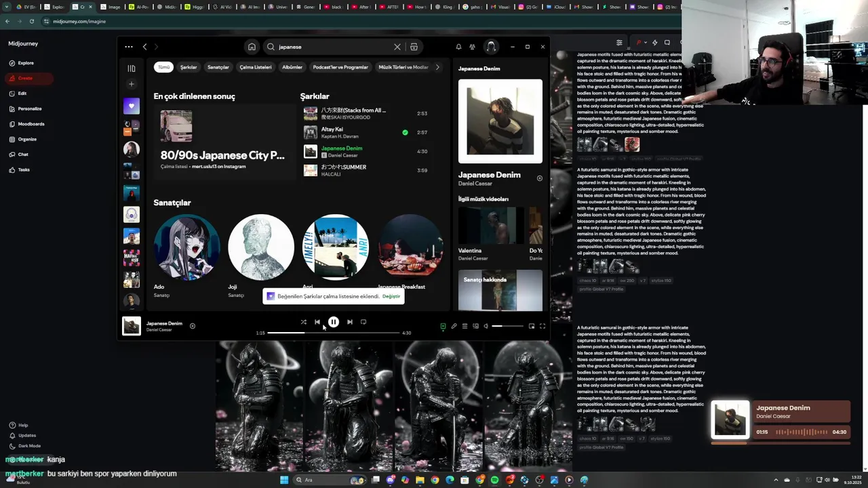The image size is (868, 488).
Task: Open Liked Songs heart in library sidebar
Action: coord(132,106)
